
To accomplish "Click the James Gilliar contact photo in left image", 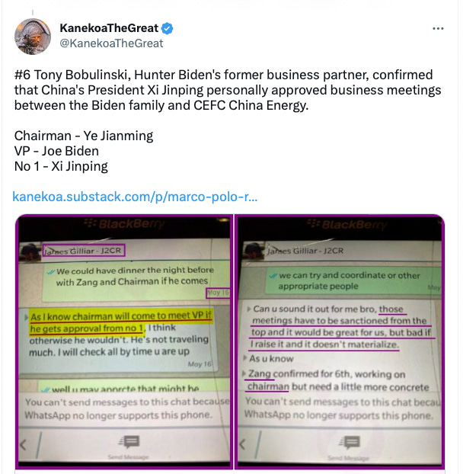I will 30,252.
